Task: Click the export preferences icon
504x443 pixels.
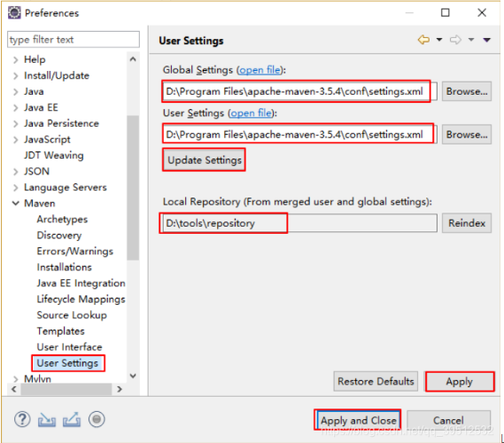Action: pos(72,420)
